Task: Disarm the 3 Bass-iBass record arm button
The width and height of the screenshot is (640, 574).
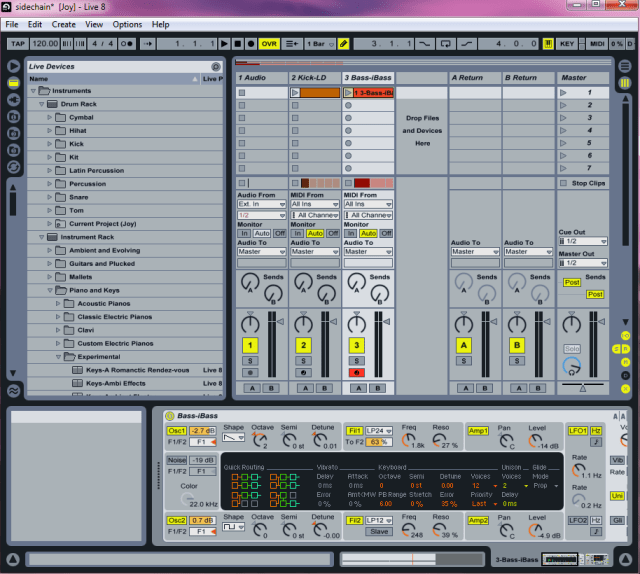Action: tap(357, 372)
